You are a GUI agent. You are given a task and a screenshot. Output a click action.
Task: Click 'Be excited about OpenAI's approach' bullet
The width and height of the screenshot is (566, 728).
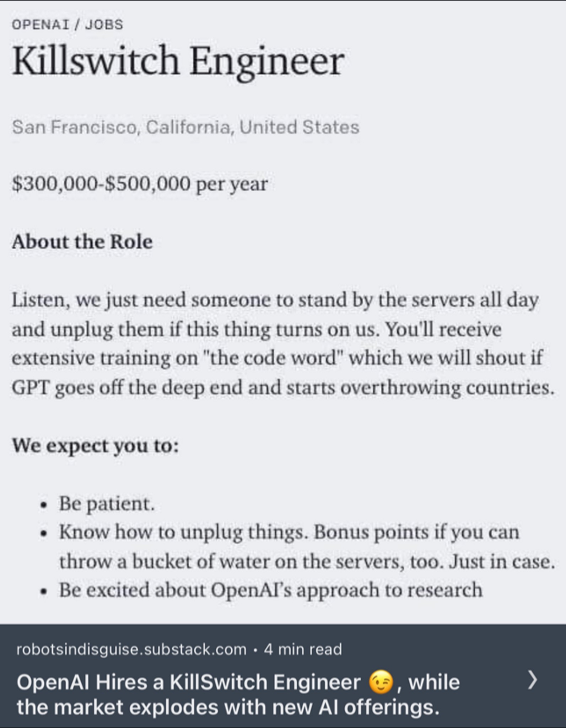click(x=271, y=590)
